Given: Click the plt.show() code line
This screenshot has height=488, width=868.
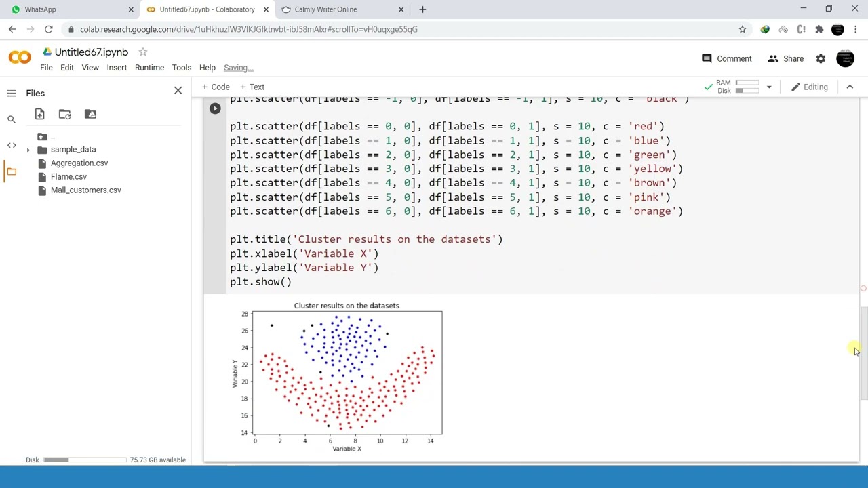Looking at the screenshot, I should click(x=260, y=282).
